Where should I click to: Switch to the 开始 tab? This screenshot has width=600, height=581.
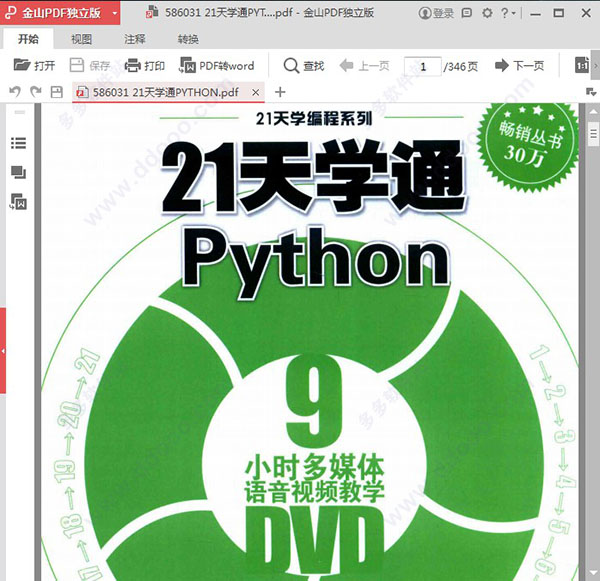point(28,39)
